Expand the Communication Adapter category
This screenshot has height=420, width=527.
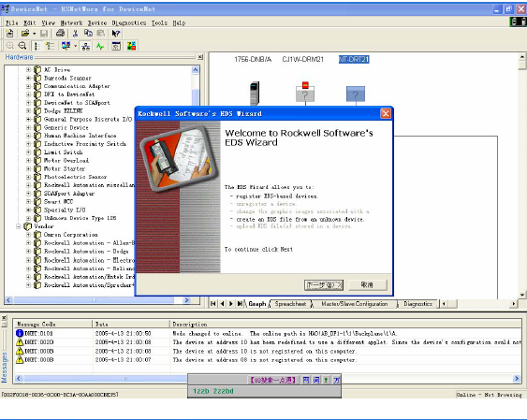(29, 86)
